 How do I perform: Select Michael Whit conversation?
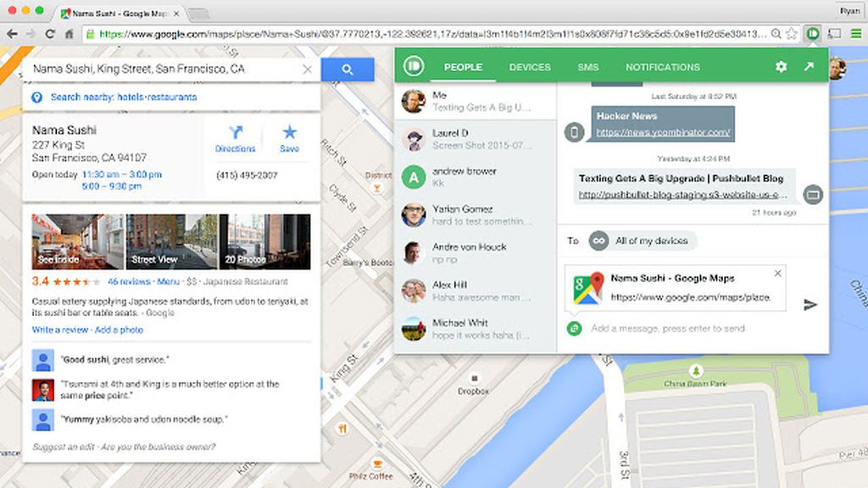point(475,329)
